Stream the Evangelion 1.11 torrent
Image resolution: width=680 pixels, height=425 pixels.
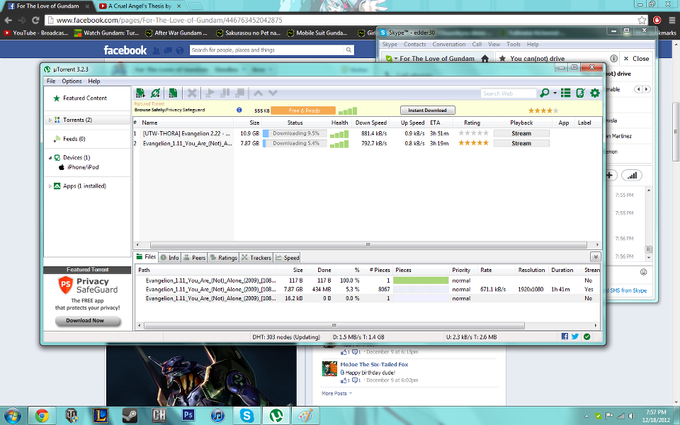(x=521, y=143)
